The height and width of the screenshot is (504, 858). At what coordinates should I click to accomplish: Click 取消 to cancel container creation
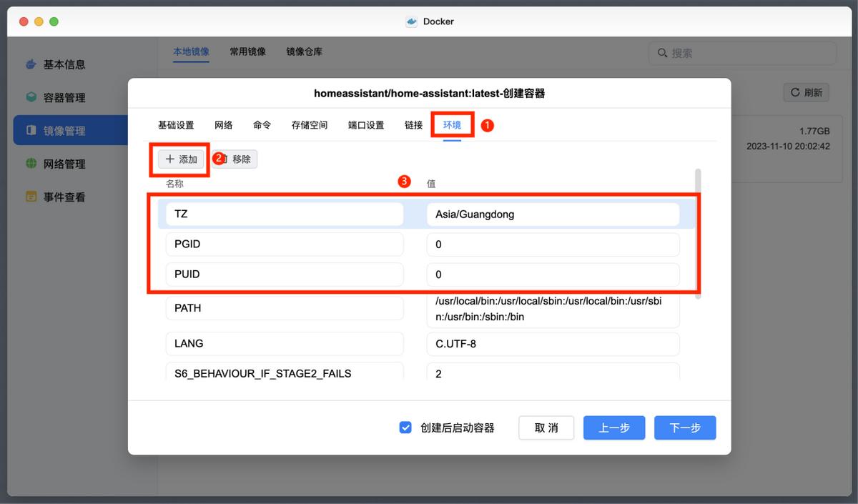click(546, 428)
